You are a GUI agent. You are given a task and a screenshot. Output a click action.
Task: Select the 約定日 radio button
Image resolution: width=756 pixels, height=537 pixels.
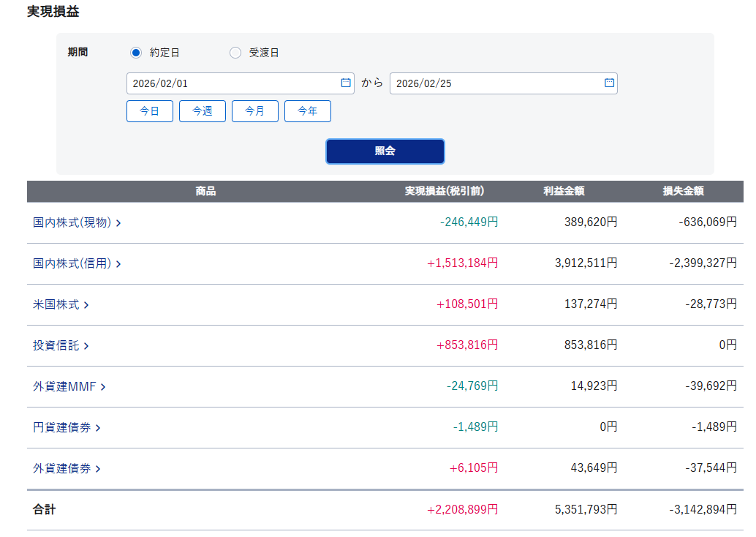(x=136, y=53)
